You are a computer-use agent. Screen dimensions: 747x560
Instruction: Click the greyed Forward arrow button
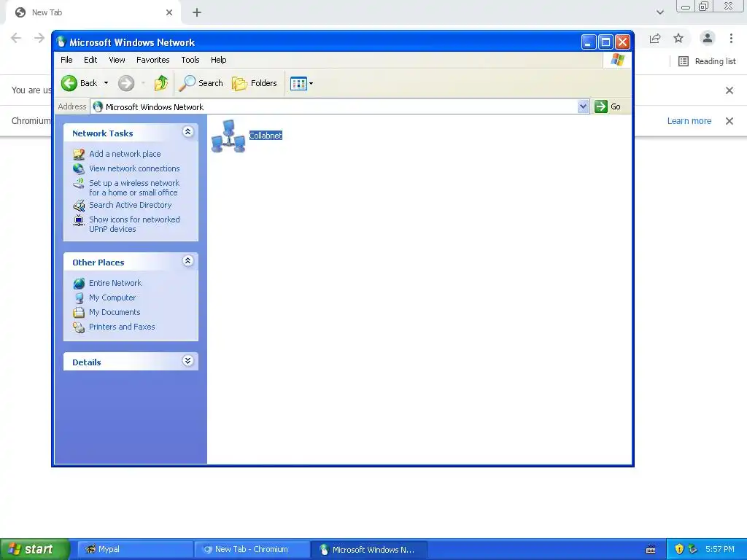pos(125,83)
